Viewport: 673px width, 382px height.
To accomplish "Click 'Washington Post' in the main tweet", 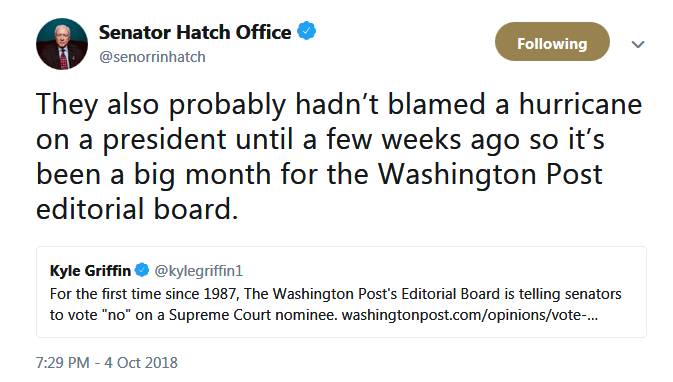I will point(490,174).
